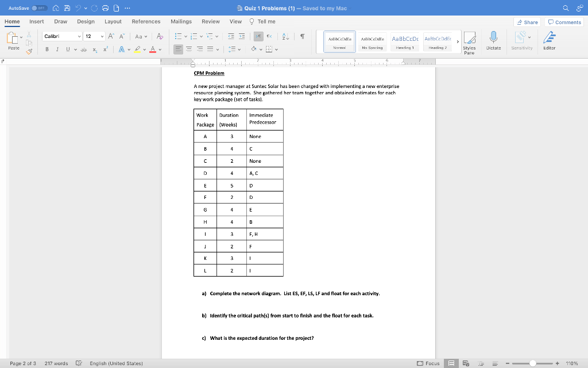This screenshot has width=588, height=368.
Task: Undo the last action
Action: click(78, 8)
